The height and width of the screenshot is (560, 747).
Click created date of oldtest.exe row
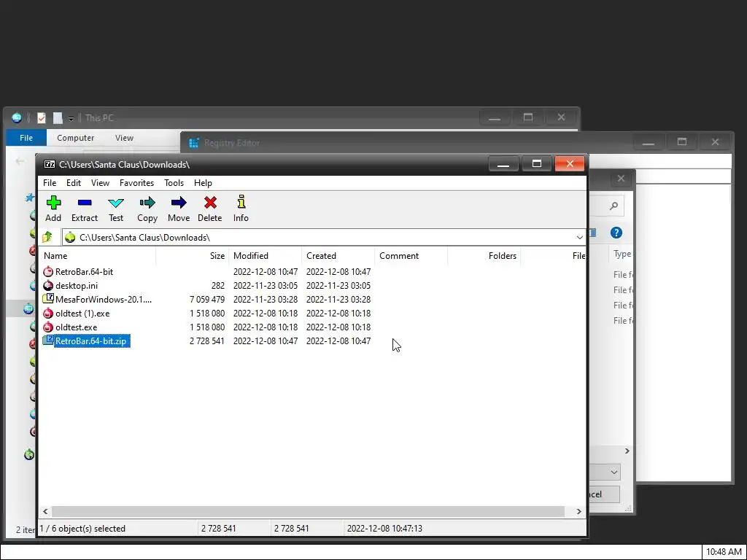(x=338, y=327)
